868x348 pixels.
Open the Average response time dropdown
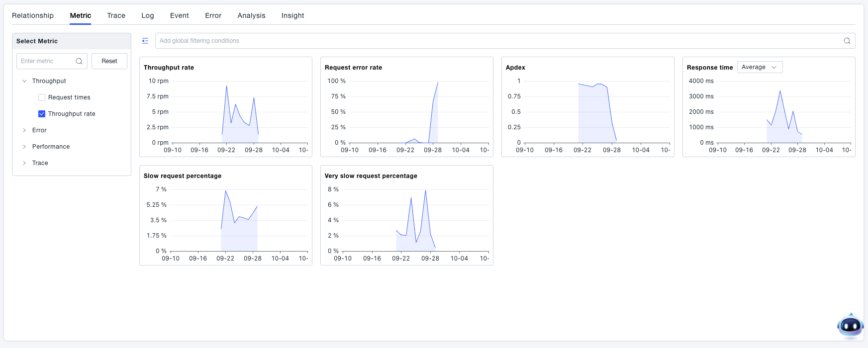(759, 67)
